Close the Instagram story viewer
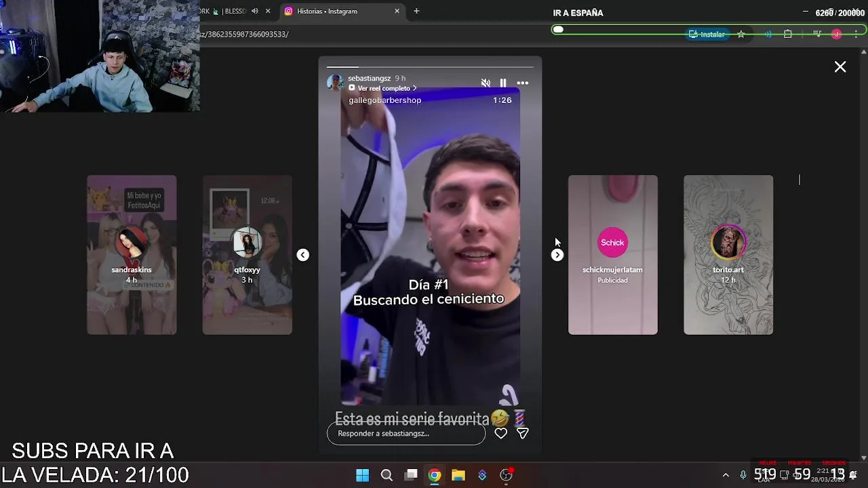868x488 pixels. pyautogui.click(x=840, y=66)
